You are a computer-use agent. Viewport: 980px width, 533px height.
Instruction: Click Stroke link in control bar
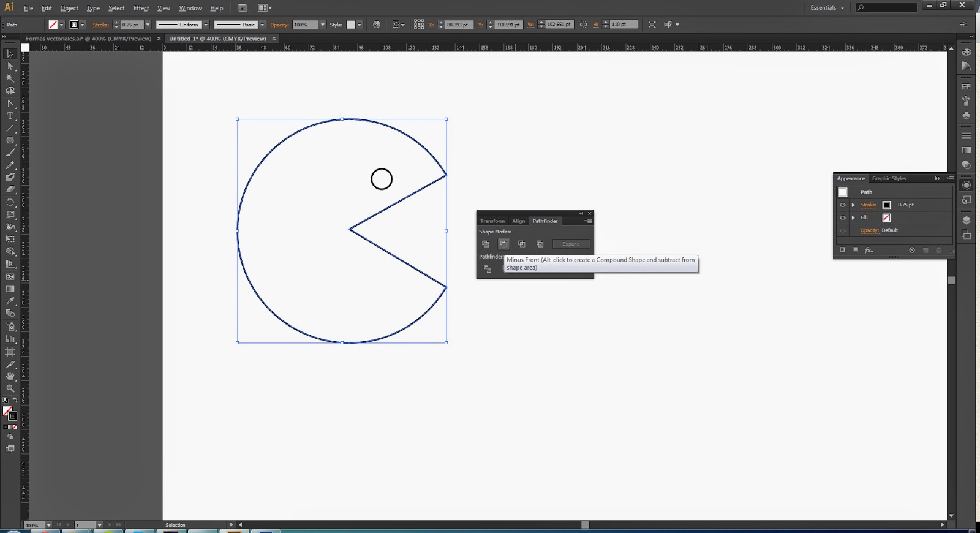[101, 25]
